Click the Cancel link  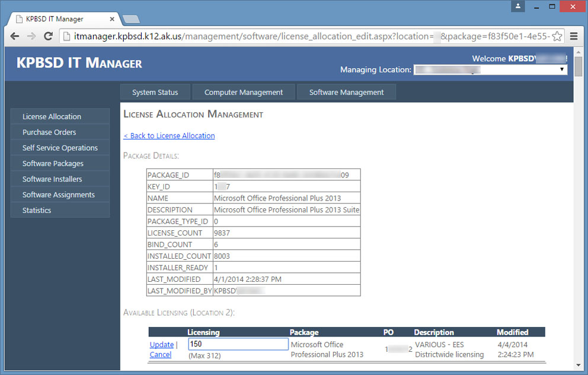point(161,354)
